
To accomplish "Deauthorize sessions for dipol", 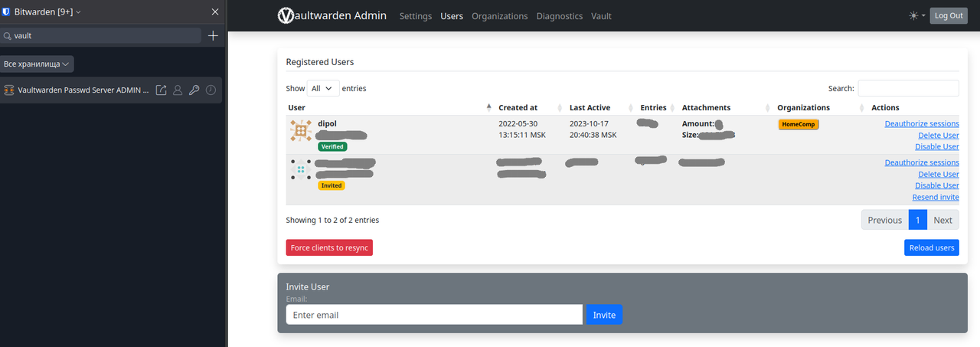I will tap(922, 123).
